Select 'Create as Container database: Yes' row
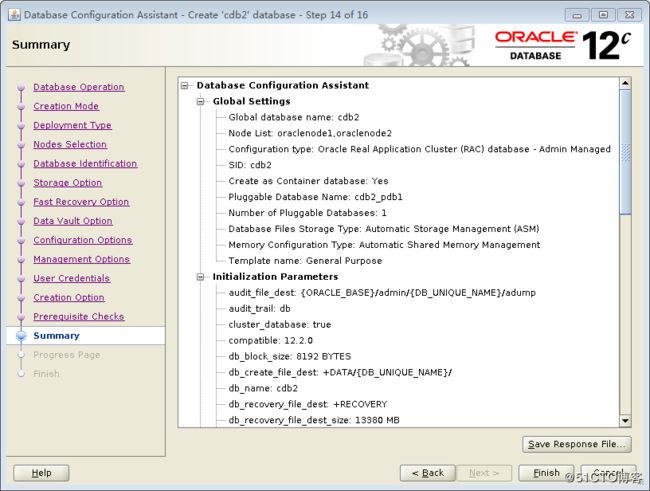The image size is (650, 491). [x=308, y=181]
